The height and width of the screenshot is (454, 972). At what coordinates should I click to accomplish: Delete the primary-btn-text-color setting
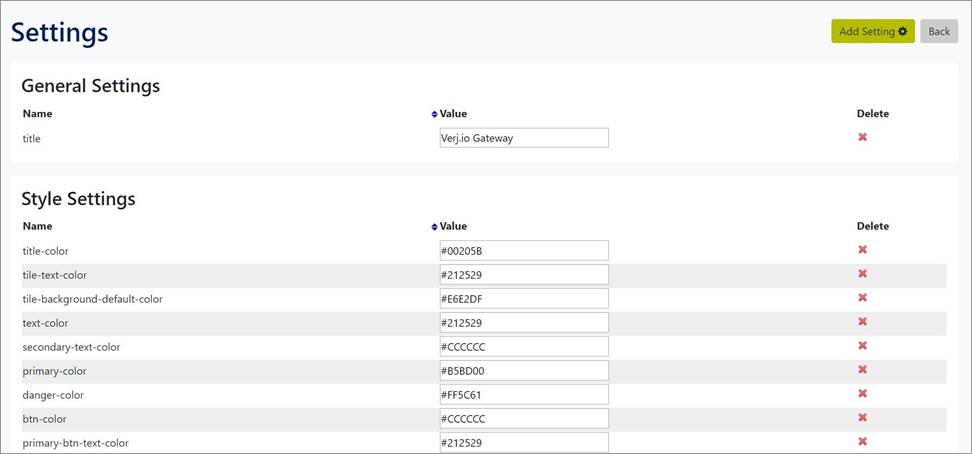click(x=862, y=441)
